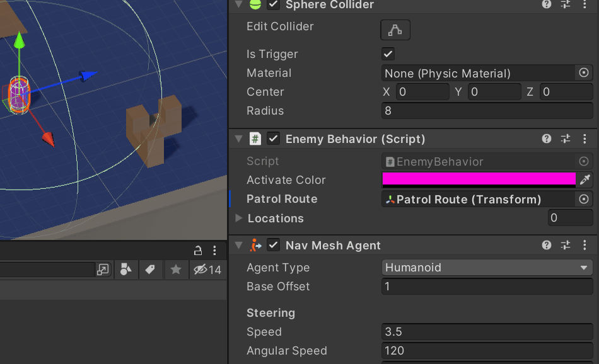
Task: Click the Base Offset property label
Action: (278, 286)
